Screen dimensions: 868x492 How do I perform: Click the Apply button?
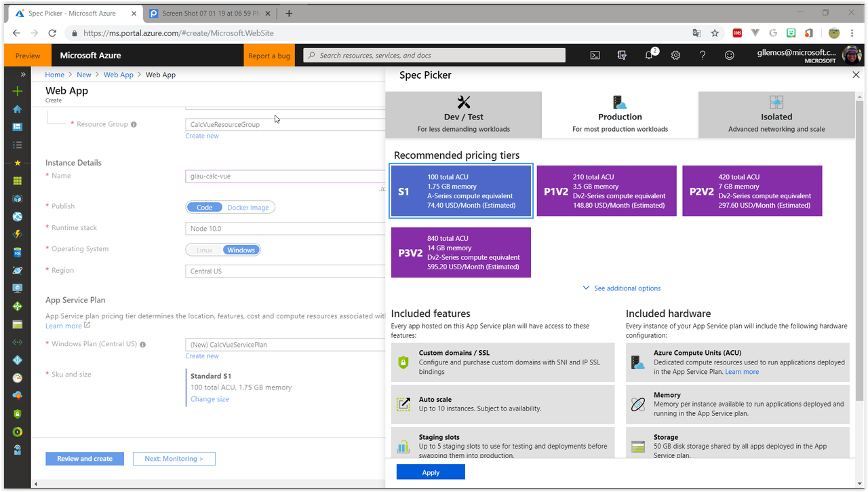[431, 472]
